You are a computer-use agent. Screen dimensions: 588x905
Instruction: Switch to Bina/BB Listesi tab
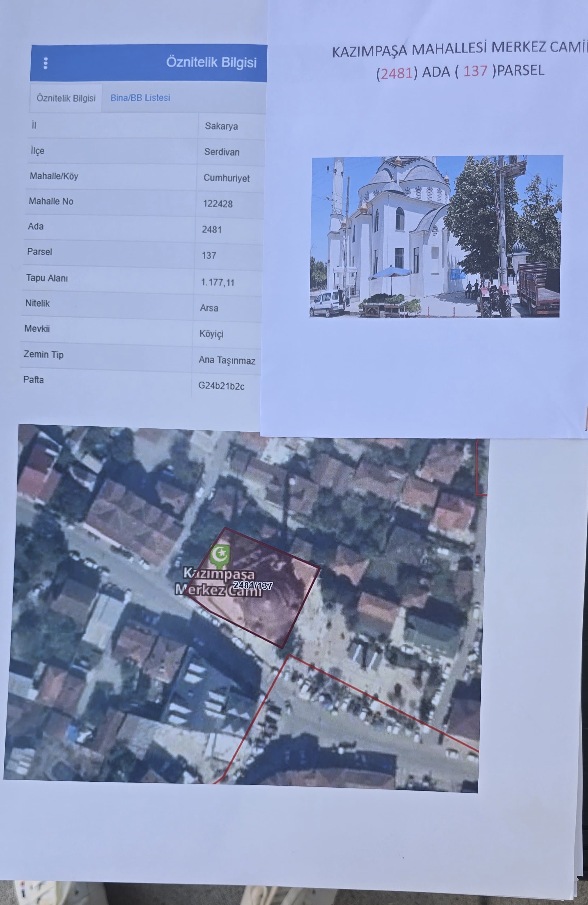140,98
